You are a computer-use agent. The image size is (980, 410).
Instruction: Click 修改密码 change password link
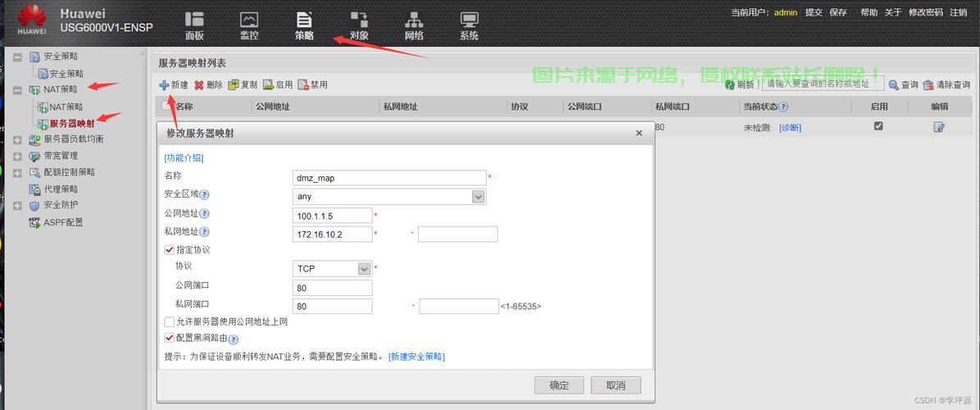(926, 12)
